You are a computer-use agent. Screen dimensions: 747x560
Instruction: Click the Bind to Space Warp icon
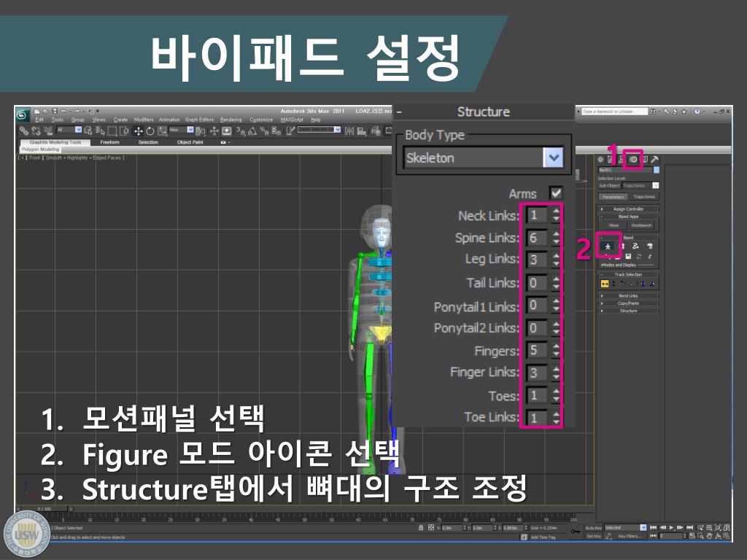coord(47,131)
